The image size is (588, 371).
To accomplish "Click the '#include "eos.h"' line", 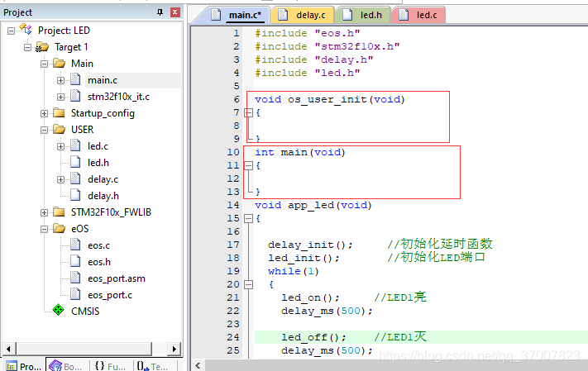I will pos(308,33).
